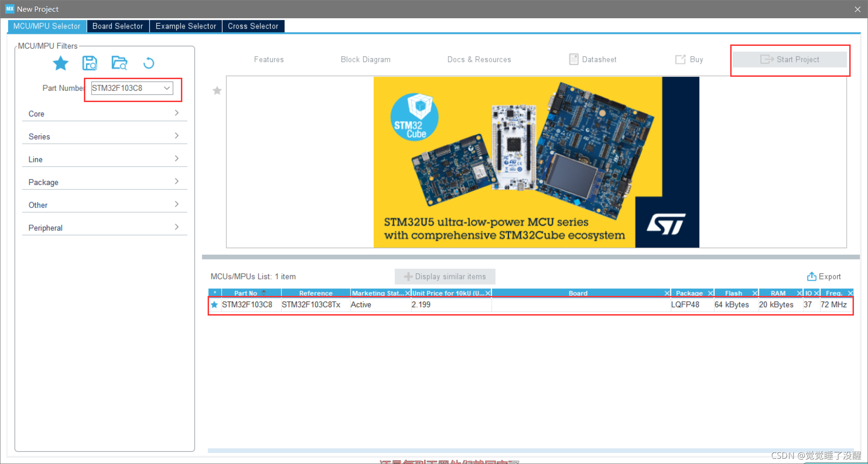The height and width of the screenshot is (464, 868).
Task: Click the star column header
Action: (215, 293)
